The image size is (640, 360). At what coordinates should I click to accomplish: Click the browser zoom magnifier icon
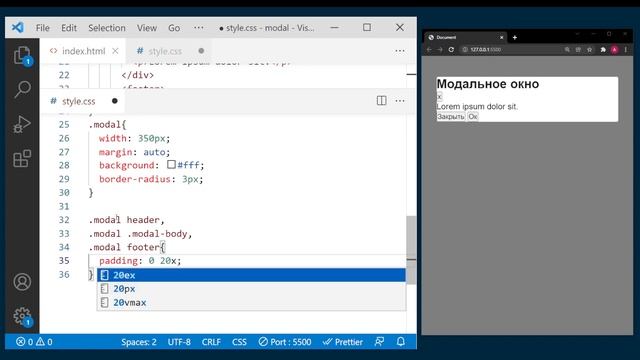pos(567,49)
